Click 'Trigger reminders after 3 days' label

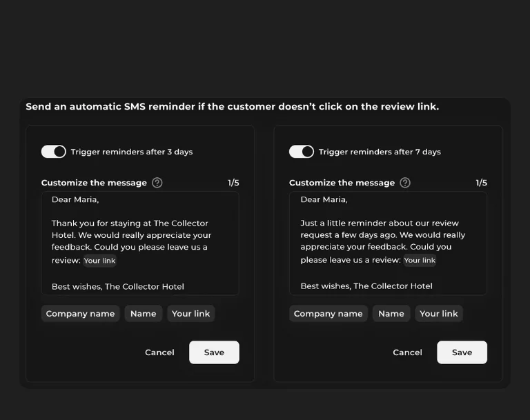click(132, 152)
